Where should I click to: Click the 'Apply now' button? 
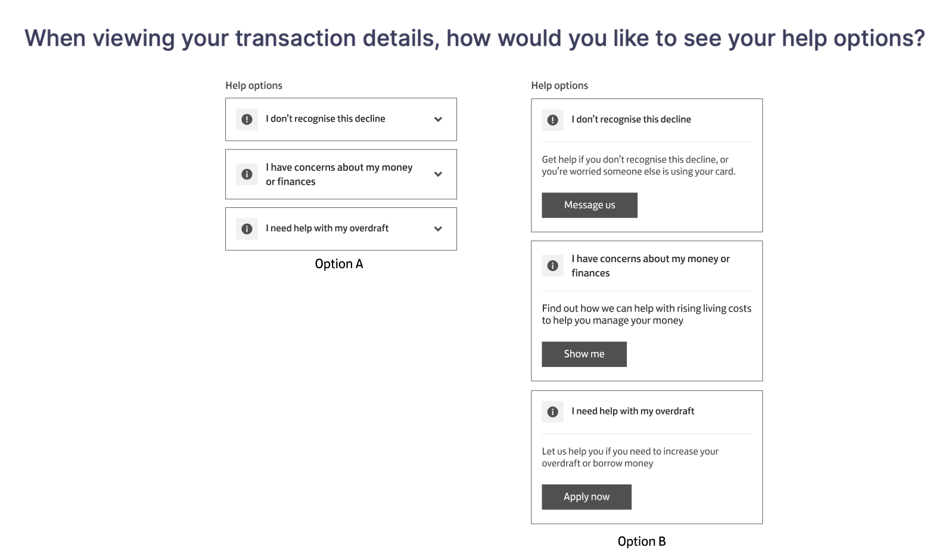[586, 496]
